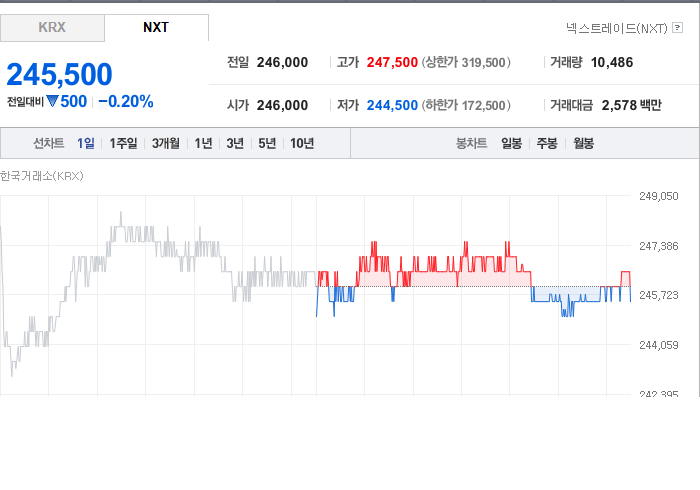Viewport: 700px width, 490px height.
Task: Click the current price 245,500
Action: [59, 74]
